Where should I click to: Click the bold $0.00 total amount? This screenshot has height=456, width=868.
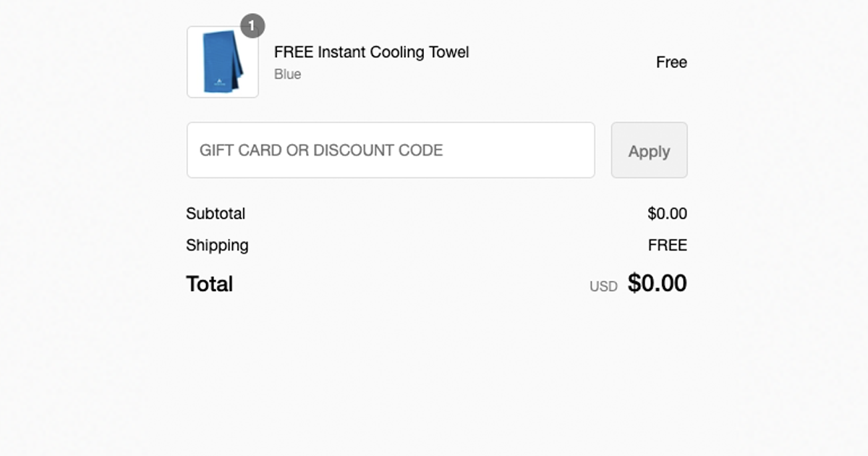(657, 283)
